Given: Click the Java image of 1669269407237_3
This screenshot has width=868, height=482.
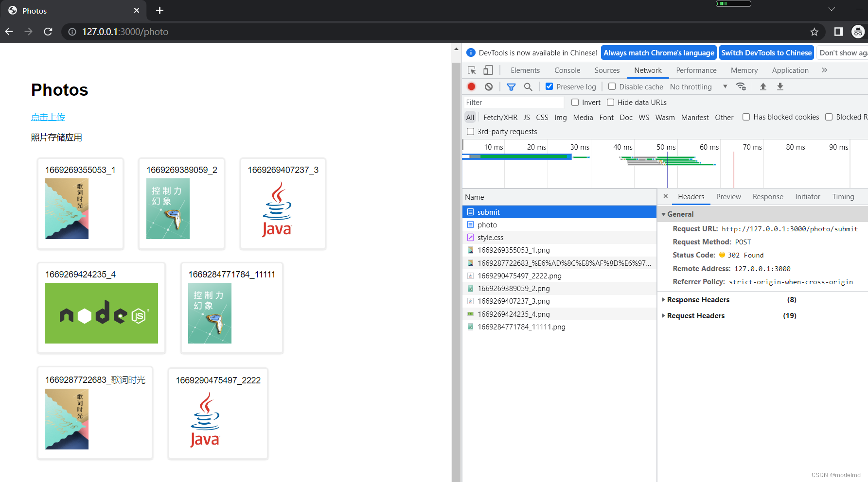Looking at the screenshot, I should [277, 209].
